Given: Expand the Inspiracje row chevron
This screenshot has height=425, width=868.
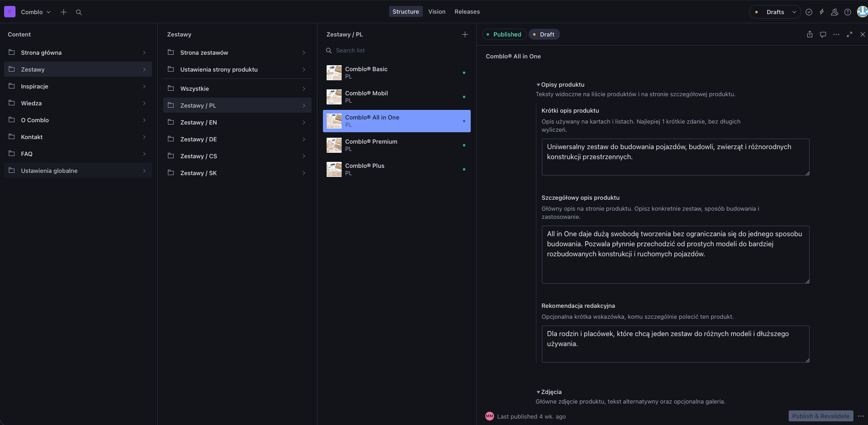Looking at the screenshot, I should pyautogui.click(x=144, y=87).
